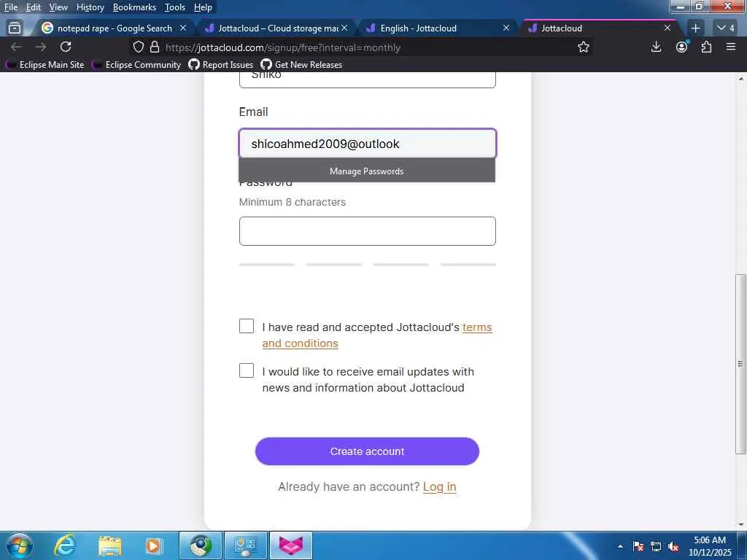The width and height of the screenshot is (747, 560).
Task: Launch Internet Explorer from taskbar
Action: (65, 545)
